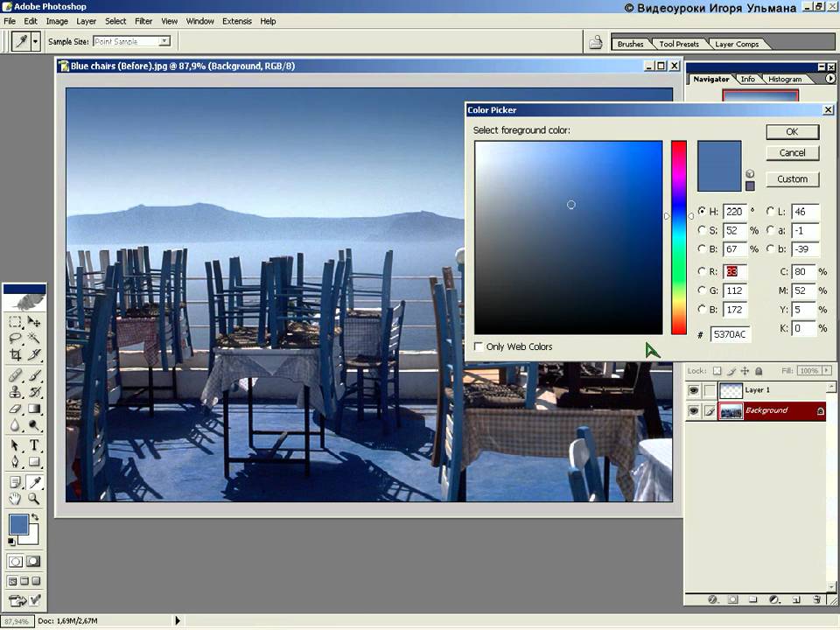The image size is (840, 630).
Task: Open the Navigator palette menu arrow
Action: (829, 79)
